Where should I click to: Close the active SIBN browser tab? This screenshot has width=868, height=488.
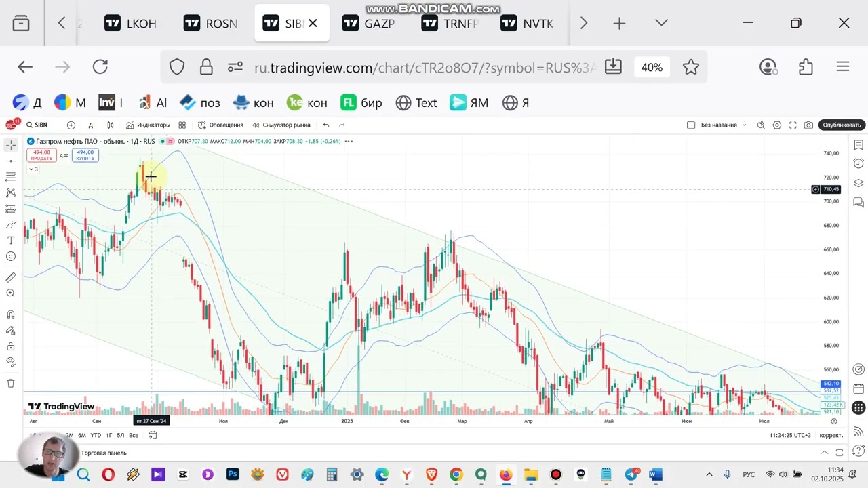coord(313,24)
